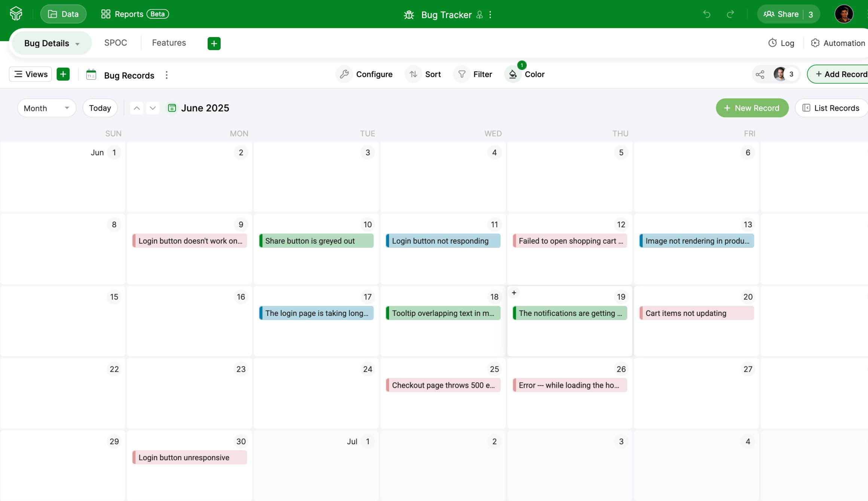Click the share view icon

click(x=759, y=74)
